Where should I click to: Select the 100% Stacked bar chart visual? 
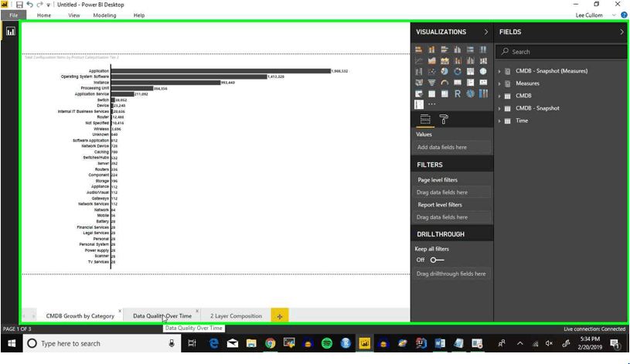tap(470, 49)
